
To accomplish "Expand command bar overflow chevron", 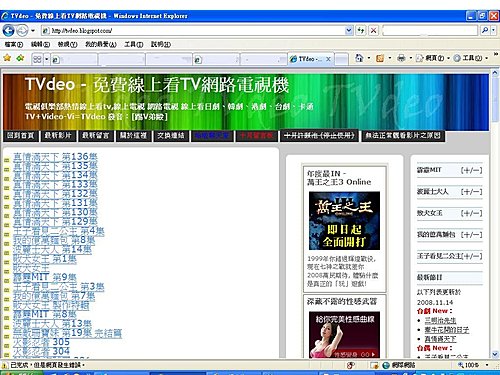I will click(495, 54).
